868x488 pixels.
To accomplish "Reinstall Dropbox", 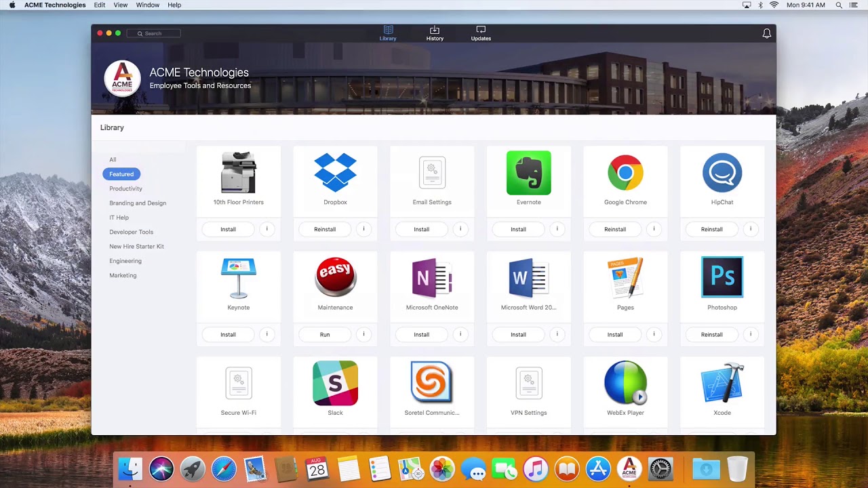I will (325, 229).
